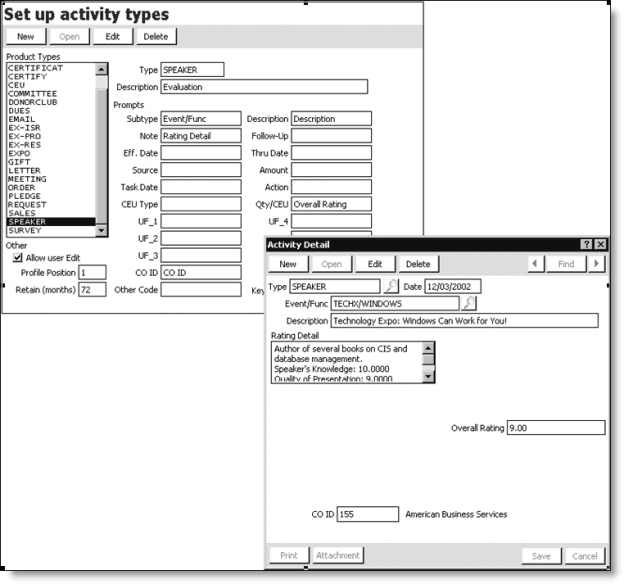This screenshot has height=584, width=624.
Task: Select ORDER in Product Types list
Action: coord(51,188)
